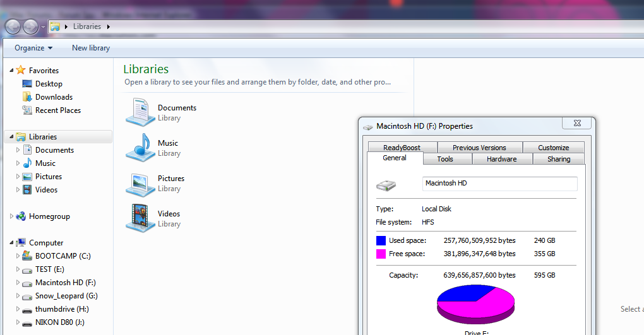
Task: Click the disk usage pie chart
Action: pyautogui.click(x=475, y=305)
